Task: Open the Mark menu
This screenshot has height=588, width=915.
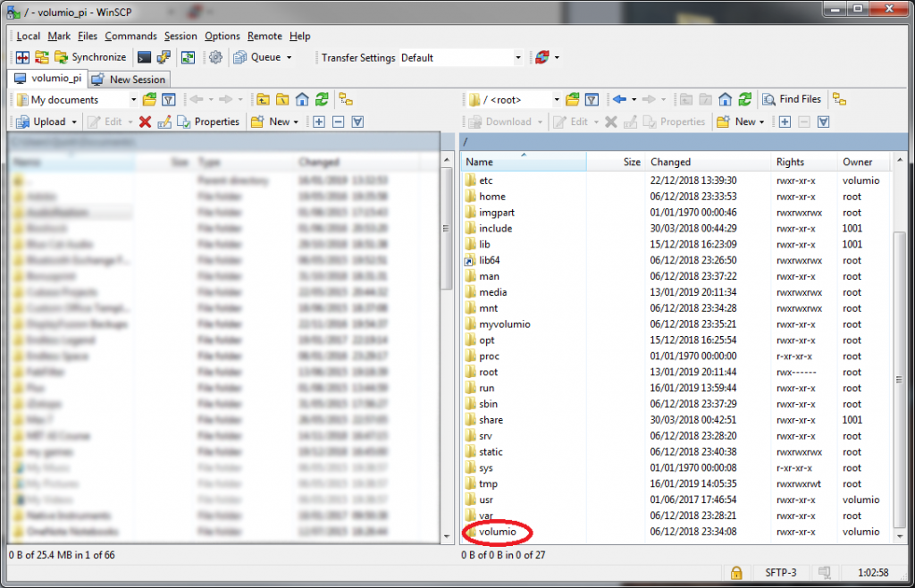Action: [x=59, y=36]
